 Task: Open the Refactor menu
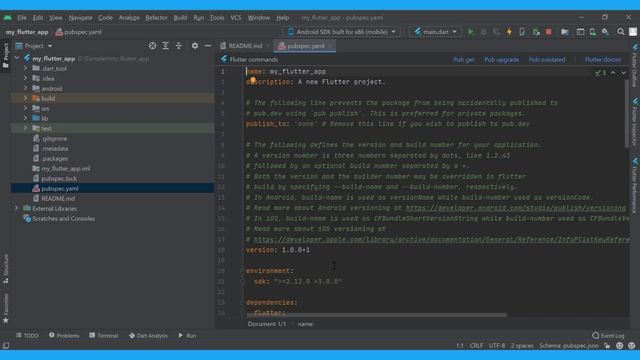pos(156,18)
